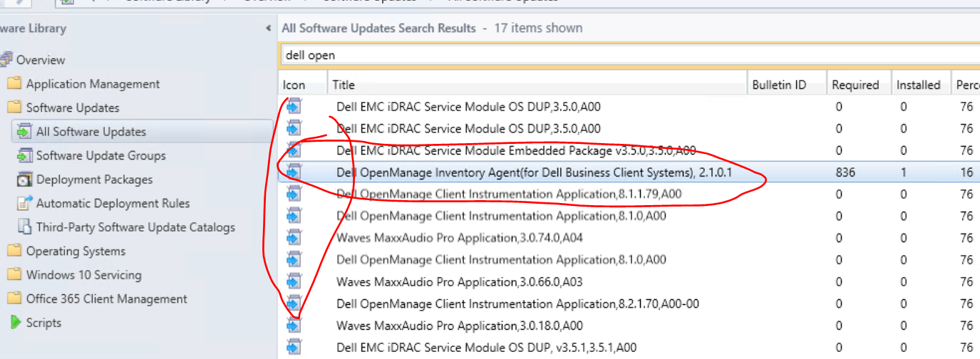The image size is (980, 359).
Task: Click the Third-Party Software Update Catalogs icon
Action: point(24,227)
